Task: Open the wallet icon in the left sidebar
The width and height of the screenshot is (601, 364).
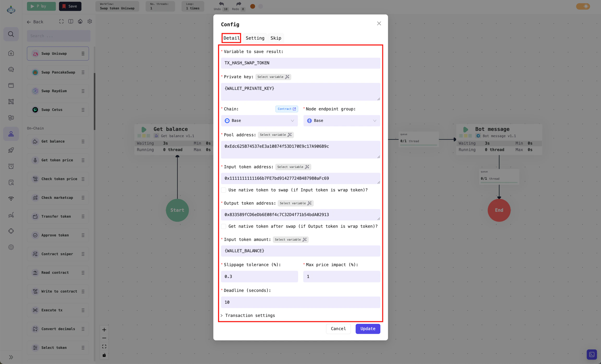Action: [x=11, y=86]
